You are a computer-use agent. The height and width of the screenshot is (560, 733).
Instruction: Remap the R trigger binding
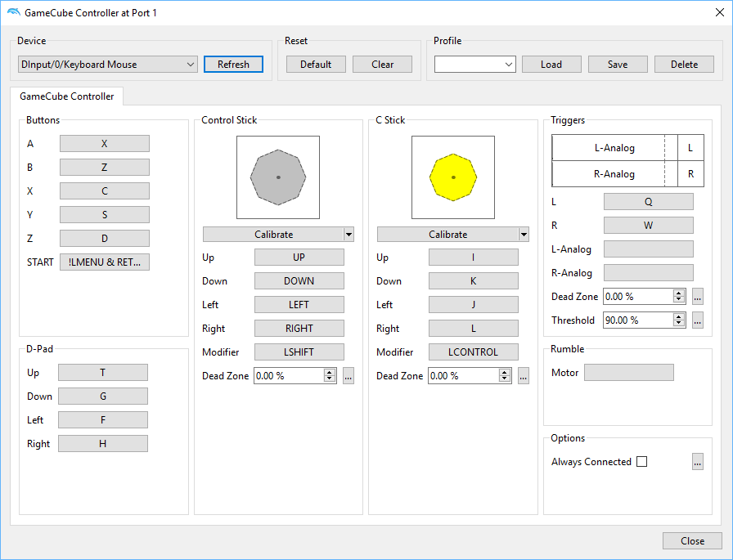(x=649, y=226)
